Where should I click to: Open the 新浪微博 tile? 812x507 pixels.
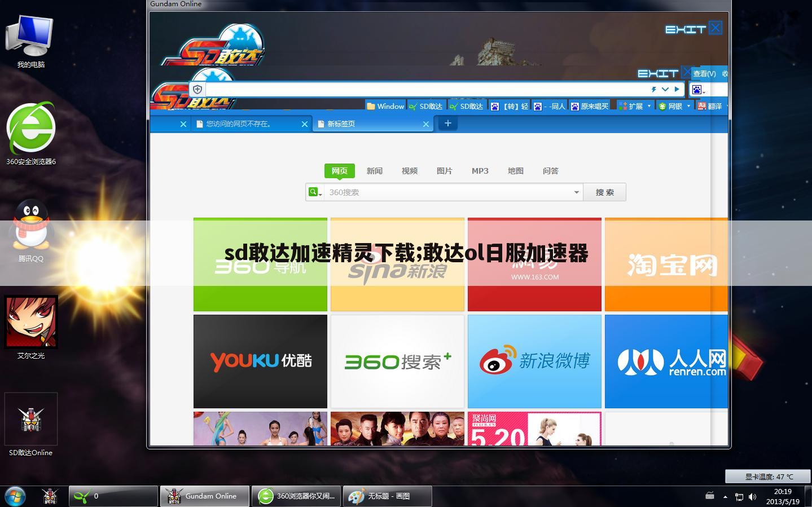pyautogui.click(x=534, y=361)
